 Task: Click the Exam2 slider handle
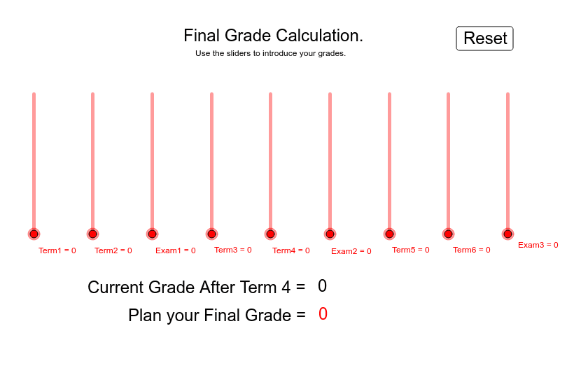[x=330, y=234]
